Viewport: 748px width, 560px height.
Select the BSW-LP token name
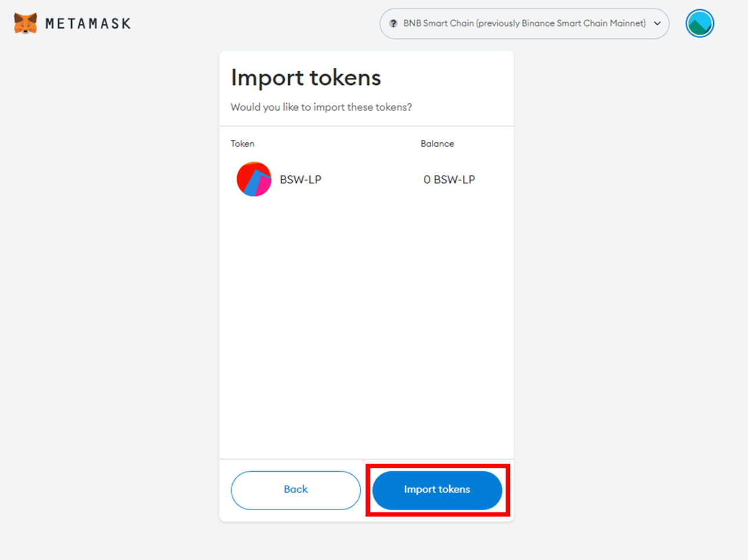pos(300,180)
